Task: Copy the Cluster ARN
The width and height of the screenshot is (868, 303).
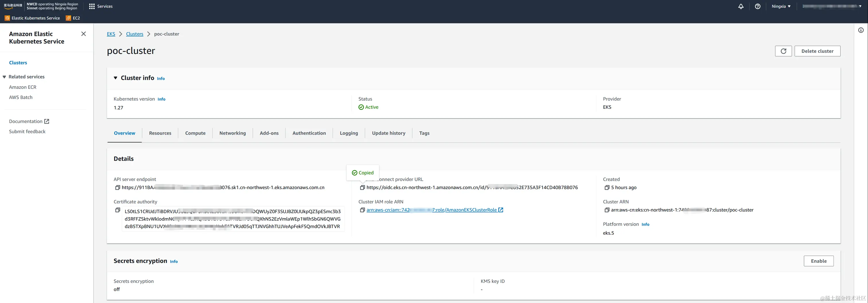Action: (x=607, y=210)
